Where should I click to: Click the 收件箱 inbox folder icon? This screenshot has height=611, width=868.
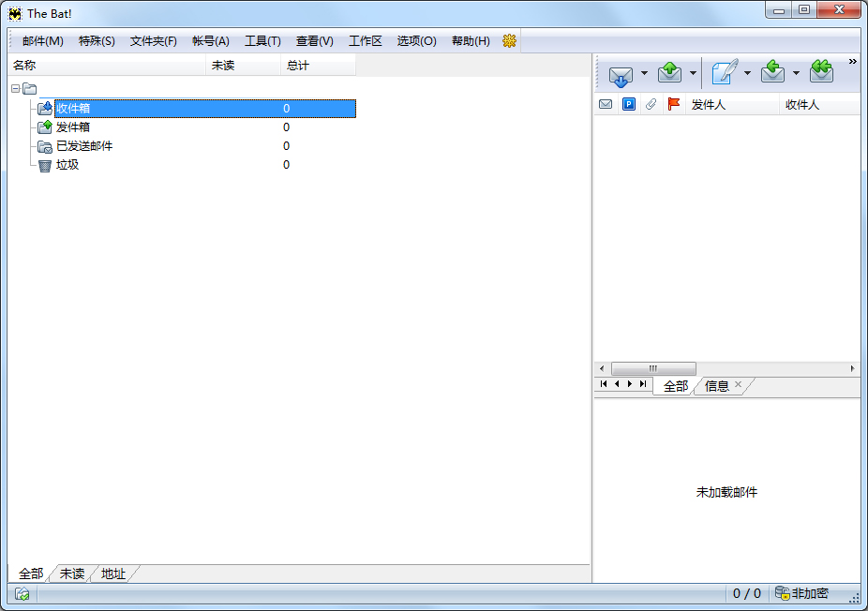click(x=45, y=108)
